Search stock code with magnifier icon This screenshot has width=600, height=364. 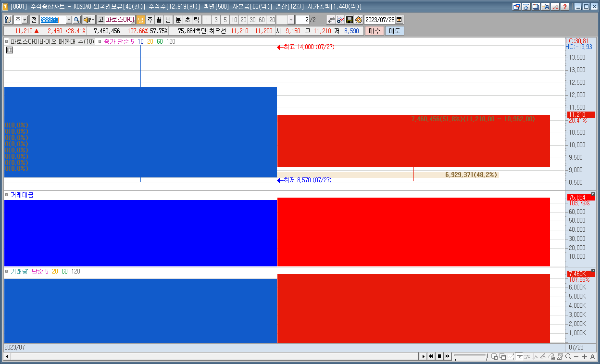tap(76, 20)
